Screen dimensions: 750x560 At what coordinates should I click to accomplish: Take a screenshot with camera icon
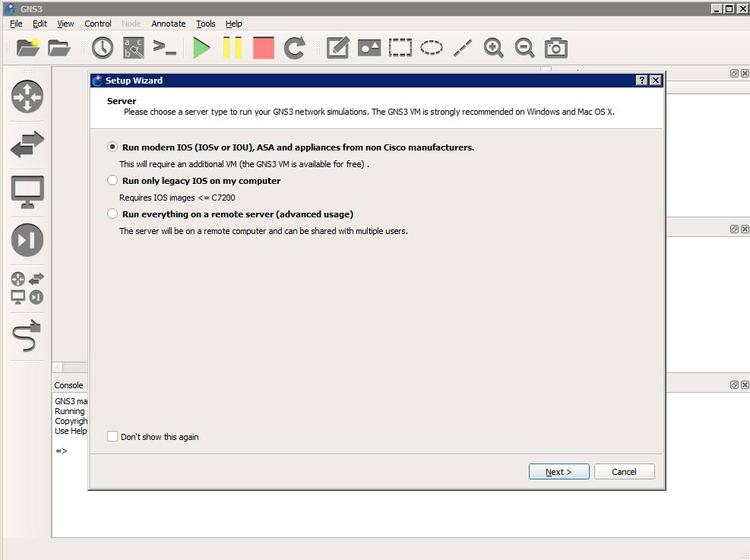pyautogui.click(x=555, y=48)
